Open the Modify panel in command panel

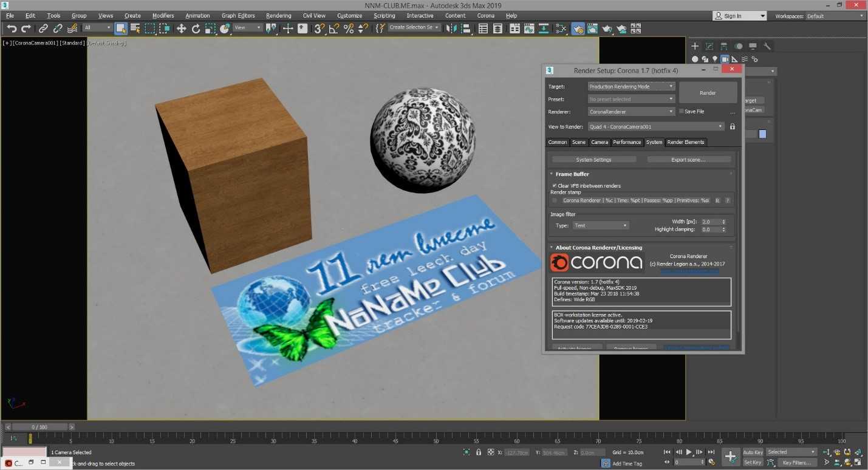point(709,46)
